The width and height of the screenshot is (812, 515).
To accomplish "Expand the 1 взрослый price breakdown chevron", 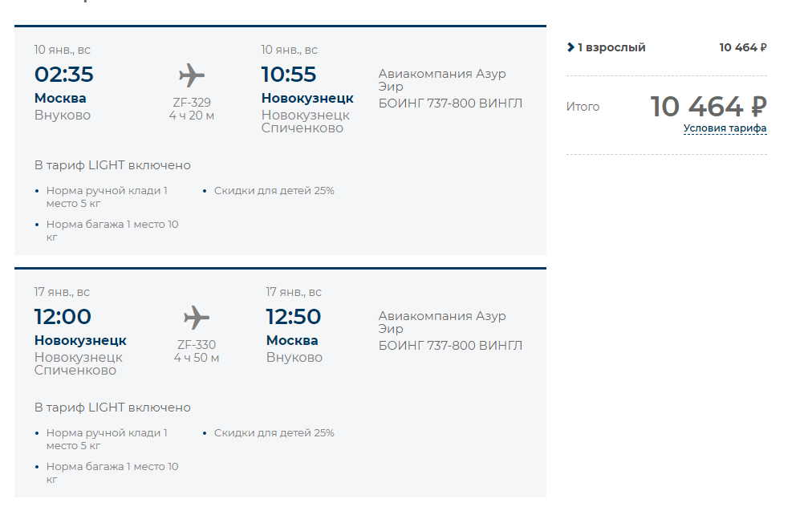I will click(x=570, y=47).
